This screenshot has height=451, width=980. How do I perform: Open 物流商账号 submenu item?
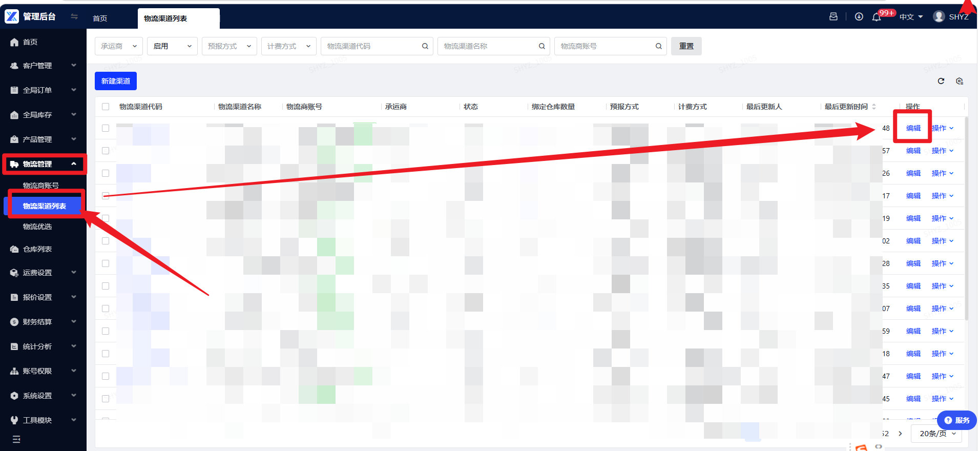[x=41, y=186]
